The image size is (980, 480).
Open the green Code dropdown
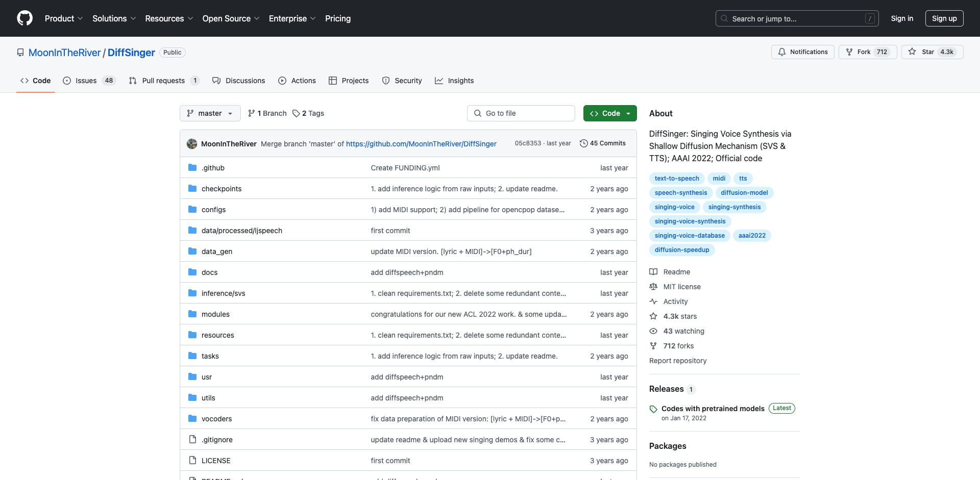(610, 113)
